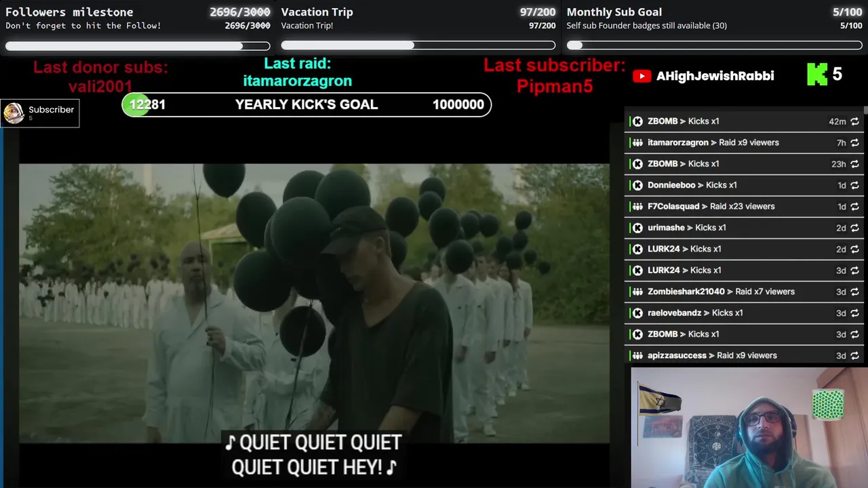
Task: Click the raid icon beside Zombieshark21040 entry
Action: pyautogui.click(x=637, y=291)
